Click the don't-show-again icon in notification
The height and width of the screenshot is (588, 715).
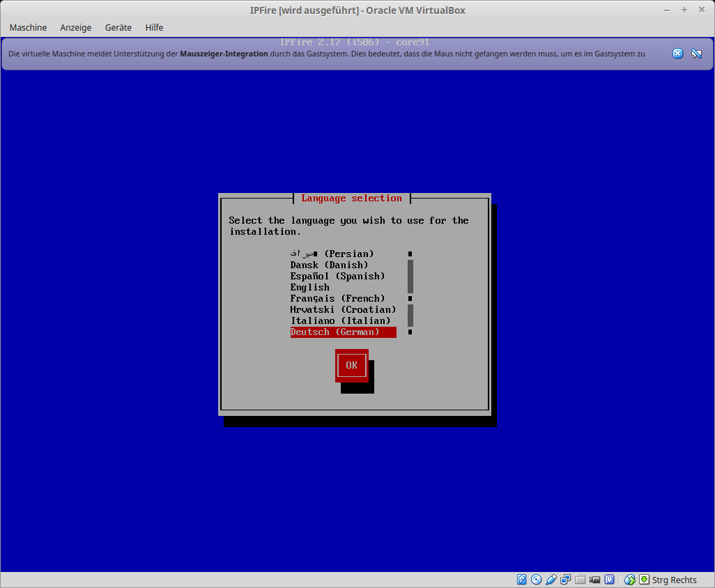click(696, 54)
